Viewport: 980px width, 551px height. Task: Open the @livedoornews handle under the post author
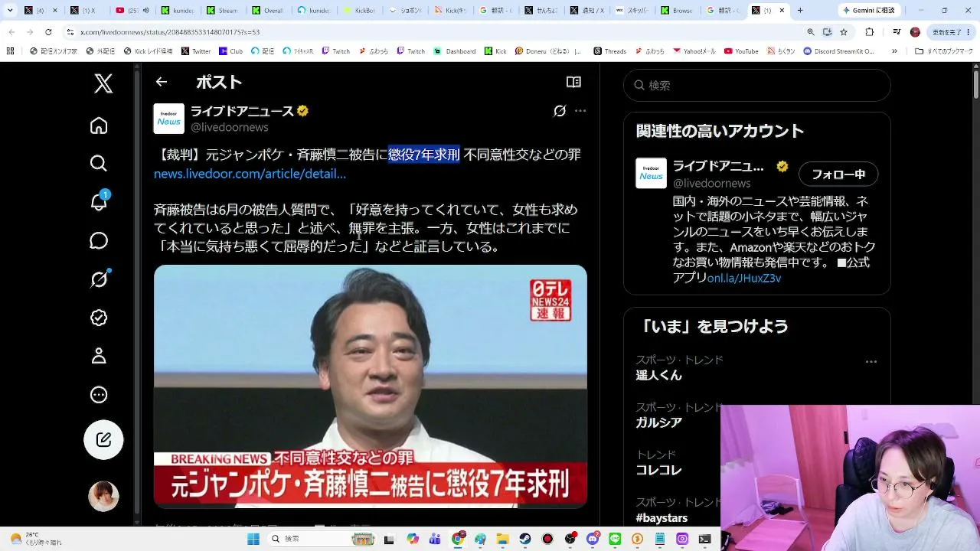coord(230,127)
